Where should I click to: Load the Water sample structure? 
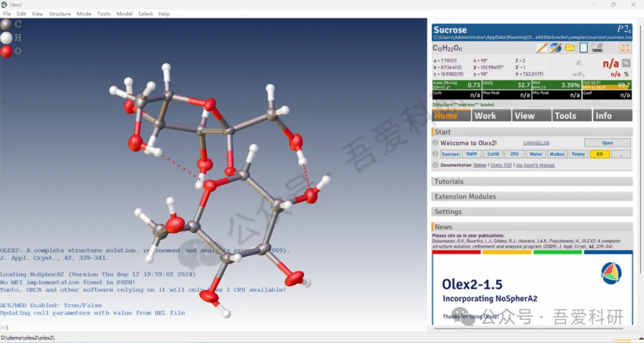coord(535,154)
